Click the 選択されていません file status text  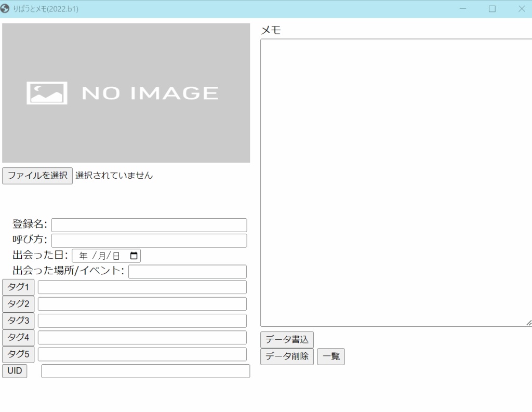[114, 176]
